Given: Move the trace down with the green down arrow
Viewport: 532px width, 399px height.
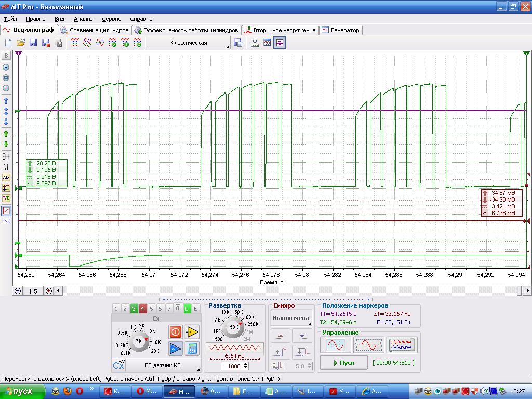Looking at the screenshot, I should [6, 144].
